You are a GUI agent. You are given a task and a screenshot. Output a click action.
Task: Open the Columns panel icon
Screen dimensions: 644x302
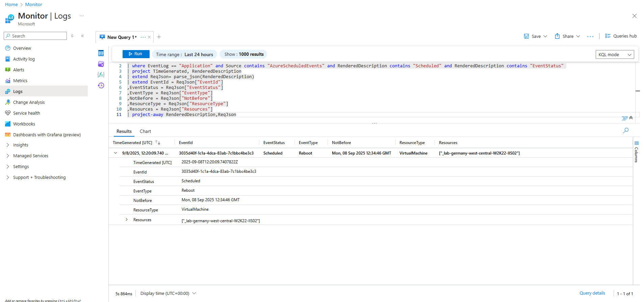point(637,143)
